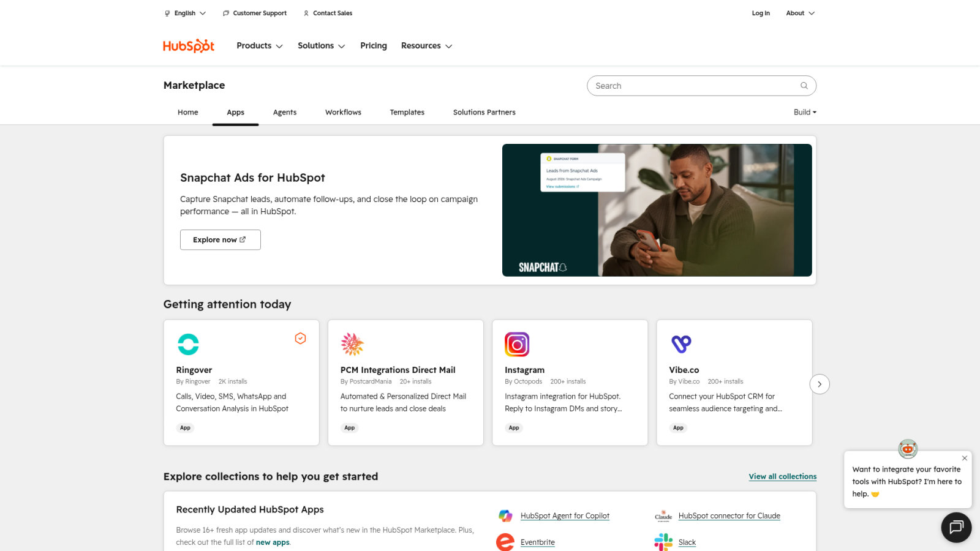Screen dimensions: 980x551
Task: Expand the Products menu
Action: pyautogui.click(x=260, y=46)
